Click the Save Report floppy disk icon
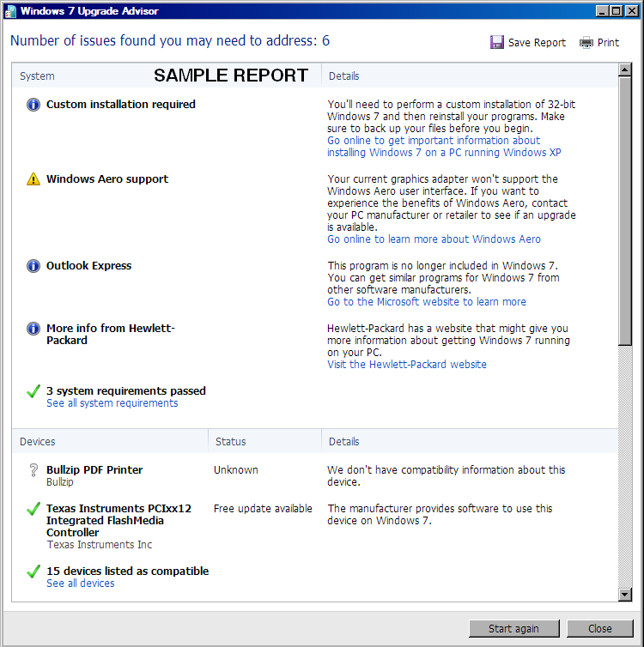Viewport: 644px width, 647px height. (496, 42)
